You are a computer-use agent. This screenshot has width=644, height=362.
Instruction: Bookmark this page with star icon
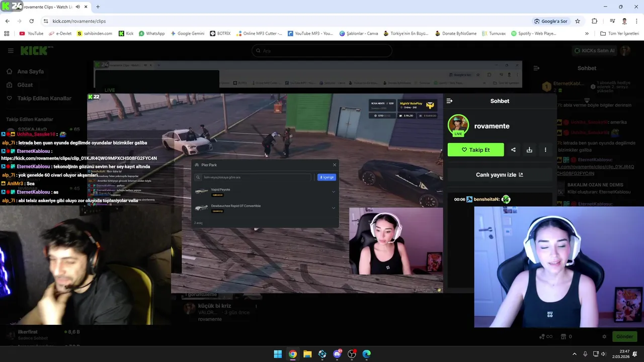578,21
